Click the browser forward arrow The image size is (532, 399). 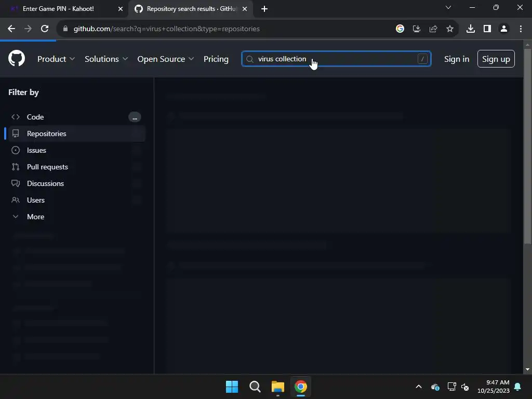28,29
